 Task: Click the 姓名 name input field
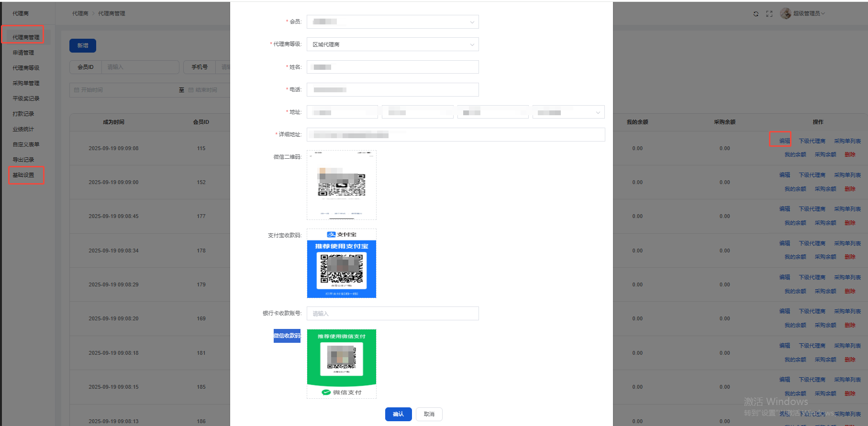coord(392,67)
